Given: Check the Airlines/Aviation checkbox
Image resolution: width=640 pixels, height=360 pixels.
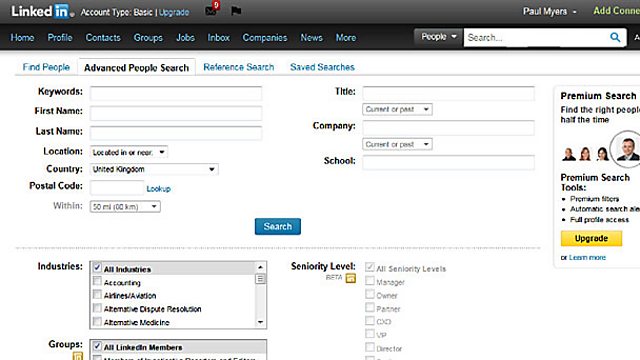Looking at the screenshot, I should click(97, 294).
